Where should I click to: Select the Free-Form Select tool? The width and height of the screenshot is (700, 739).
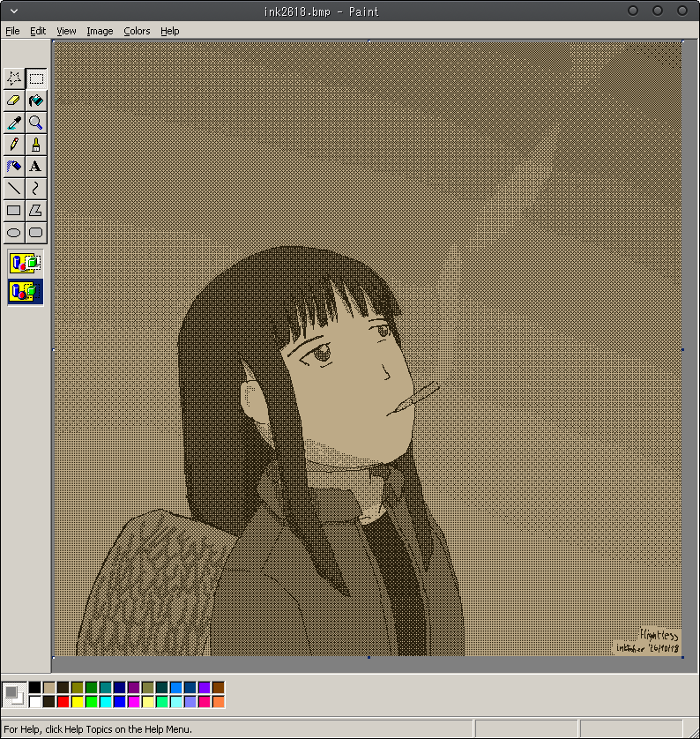(x=14, y=78)
